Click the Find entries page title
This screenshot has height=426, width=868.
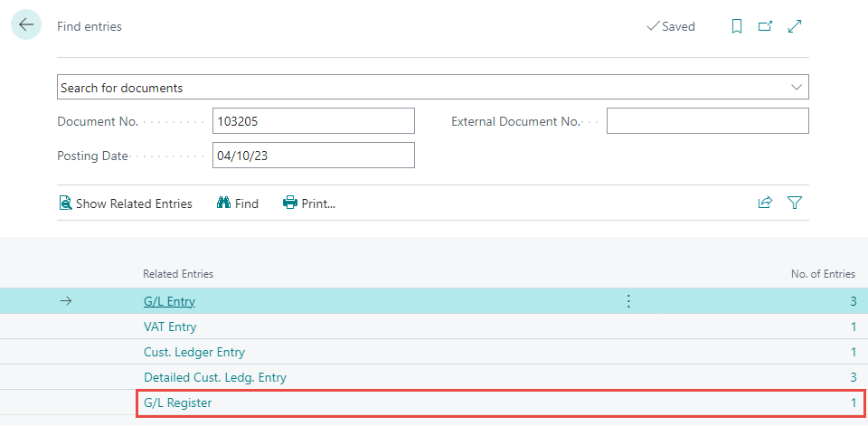coord(90,26)
